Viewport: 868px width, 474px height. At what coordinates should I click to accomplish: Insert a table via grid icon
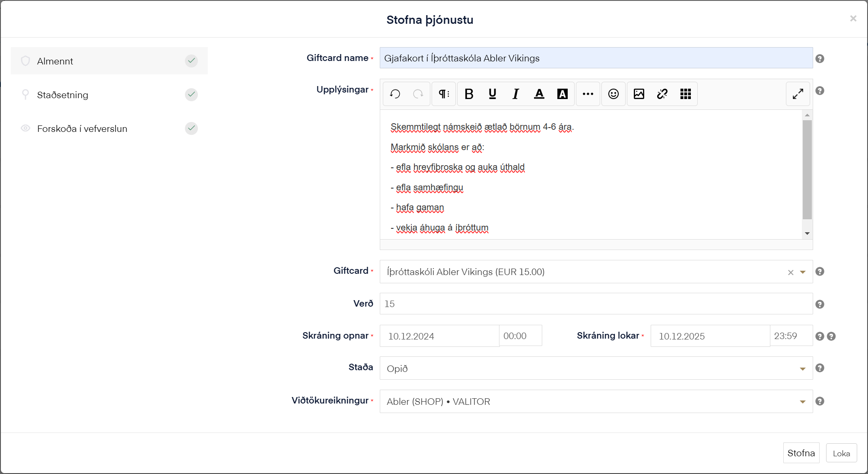coord(685,94)
